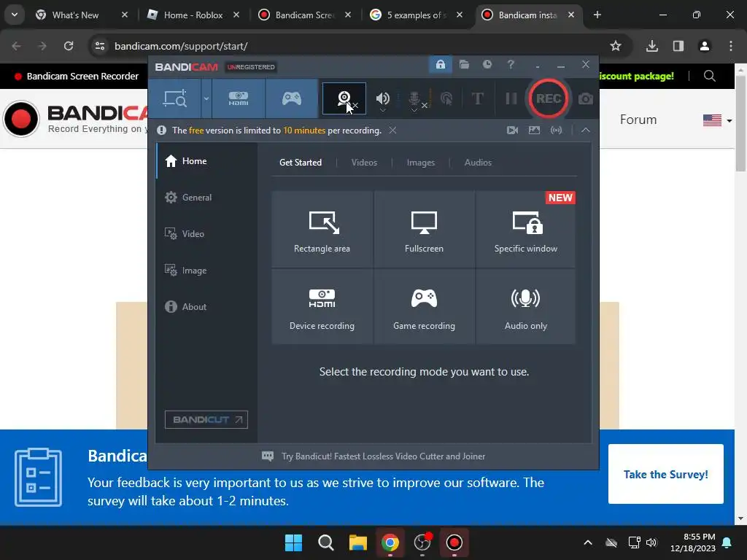Open the Home section in sidebar

pos(206,161)
